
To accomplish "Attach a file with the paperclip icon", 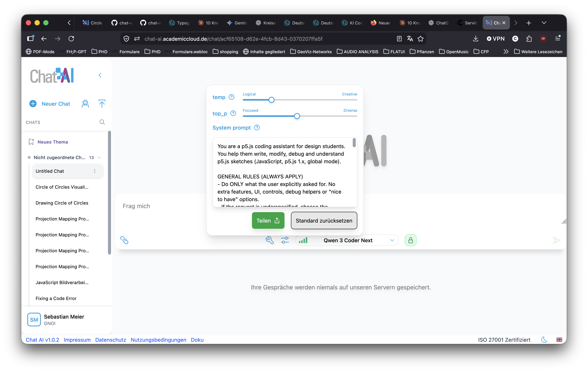I will (124, 240).
